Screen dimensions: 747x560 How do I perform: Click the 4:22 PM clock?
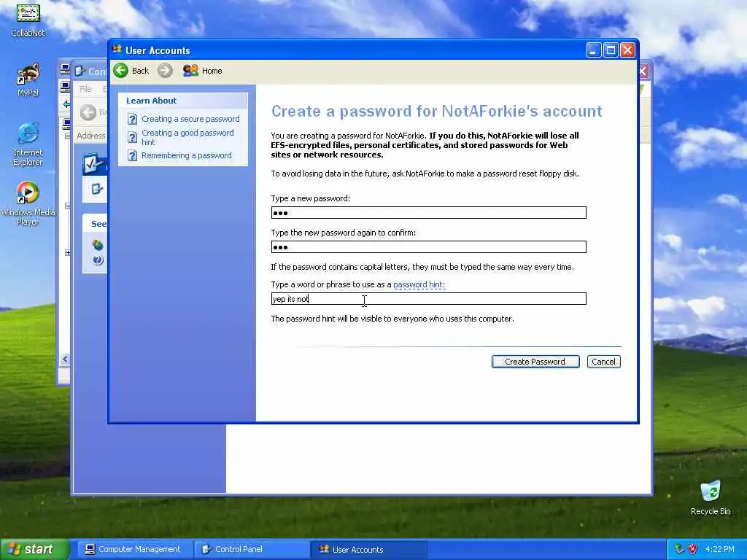tap(720, 549)
